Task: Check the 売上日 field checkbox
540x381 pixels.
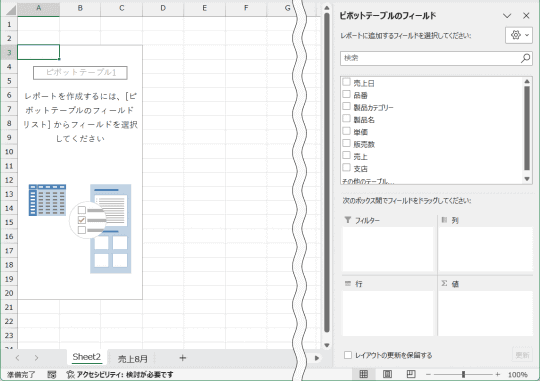Action: [346, 82]
